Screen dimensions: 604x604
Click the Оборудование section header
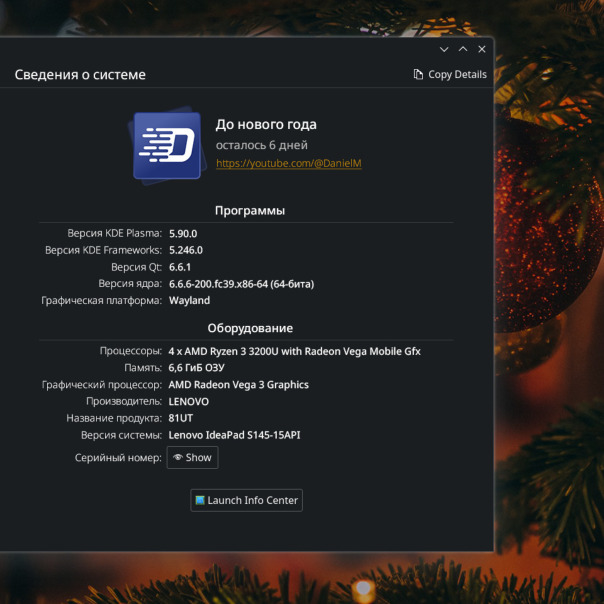[250, 328]
